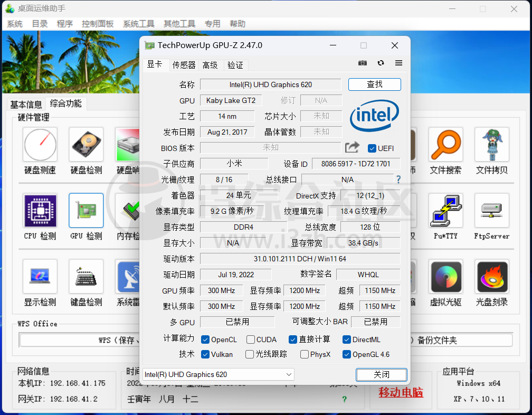Click the 网关IP address 192.168.41.2
Image resolution: width=532 pixels, height=415 pixels.
point(74,399)
